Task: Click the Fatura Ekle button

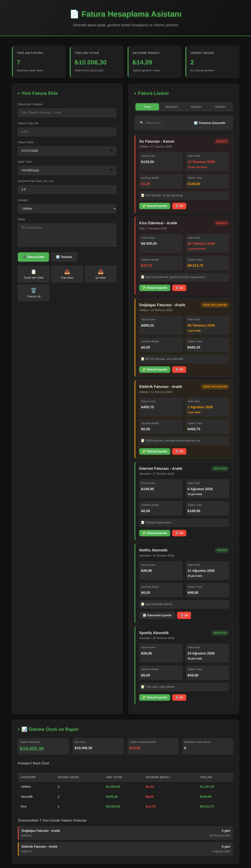Action: click(33, 257)
